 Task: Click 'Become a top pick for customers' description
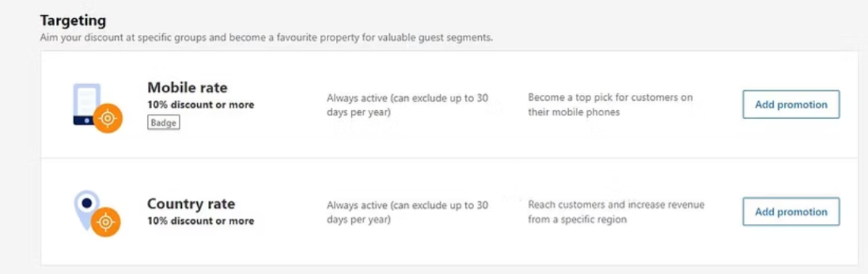tap(610, 98)
